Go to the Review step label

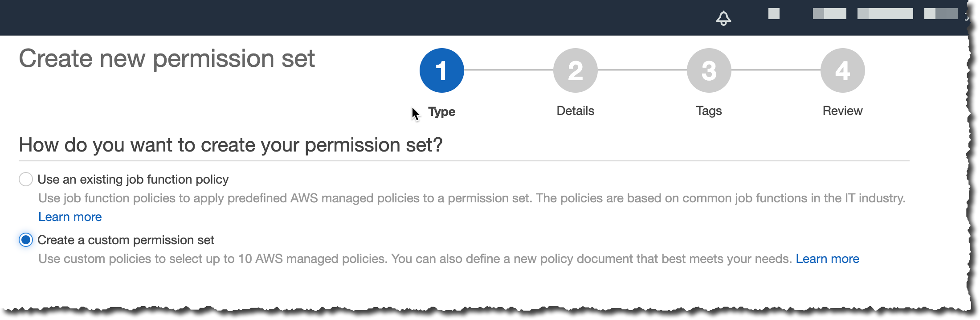842,111
